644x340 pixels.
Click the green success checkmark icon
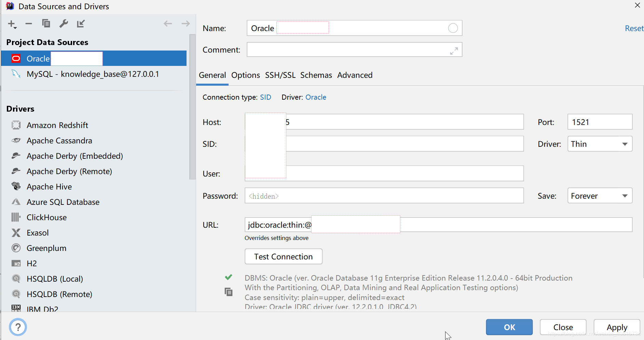tap(229, 277)
